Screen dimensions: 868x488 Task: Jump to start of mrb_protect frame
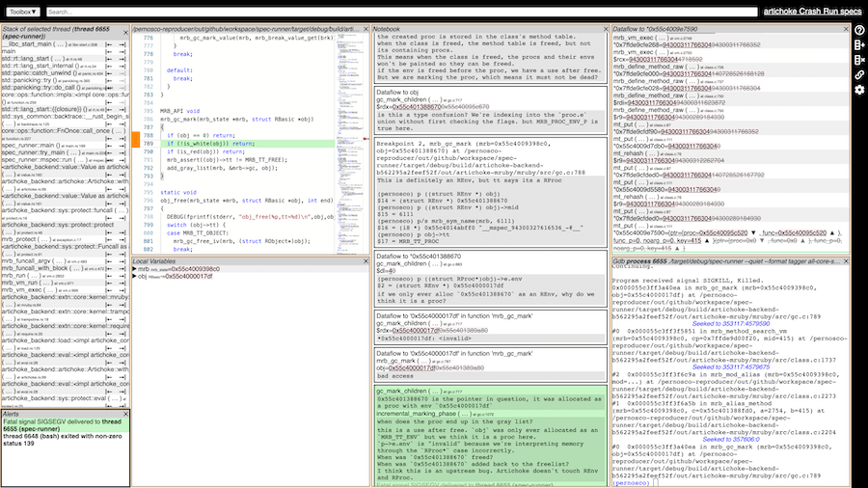(108, 239)
